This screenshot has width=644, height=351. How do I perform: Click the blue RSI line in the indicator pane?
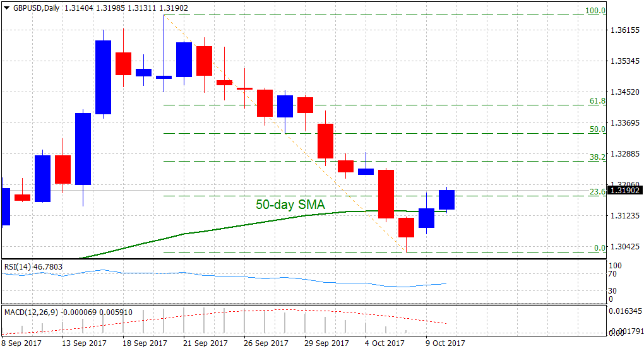189,274
